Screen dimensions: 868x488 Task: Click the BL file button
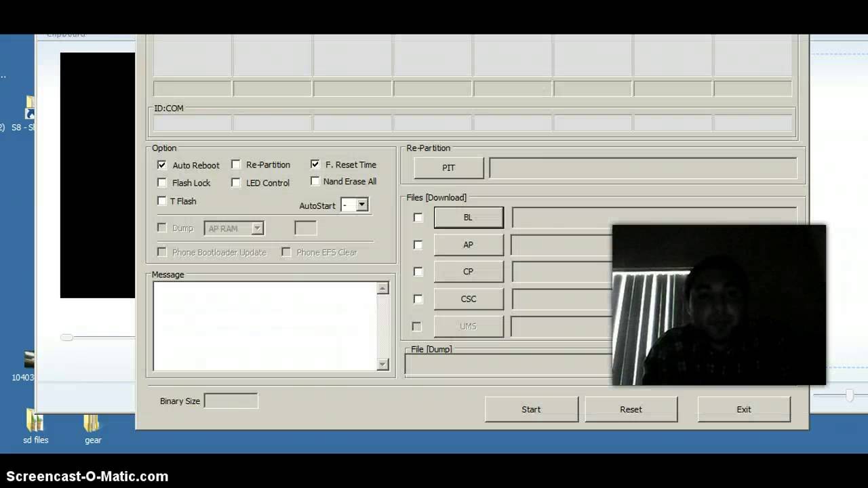469,218
